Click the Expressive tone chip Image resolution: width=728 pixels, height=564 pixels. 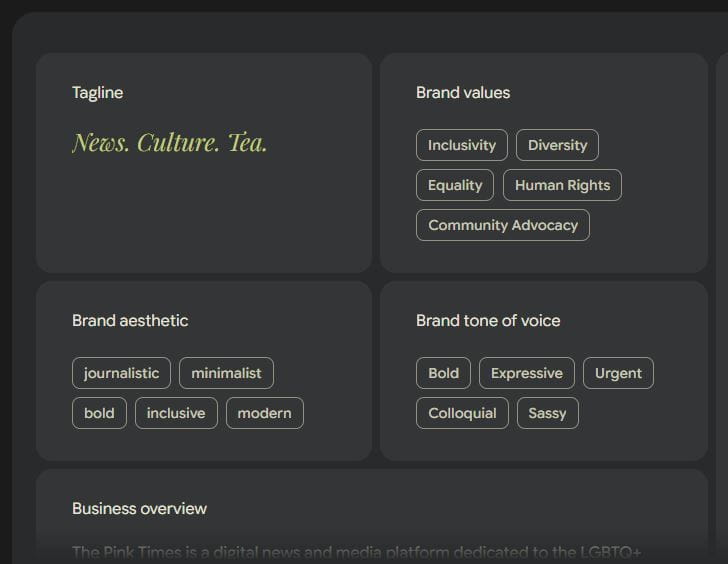point(527,373)
